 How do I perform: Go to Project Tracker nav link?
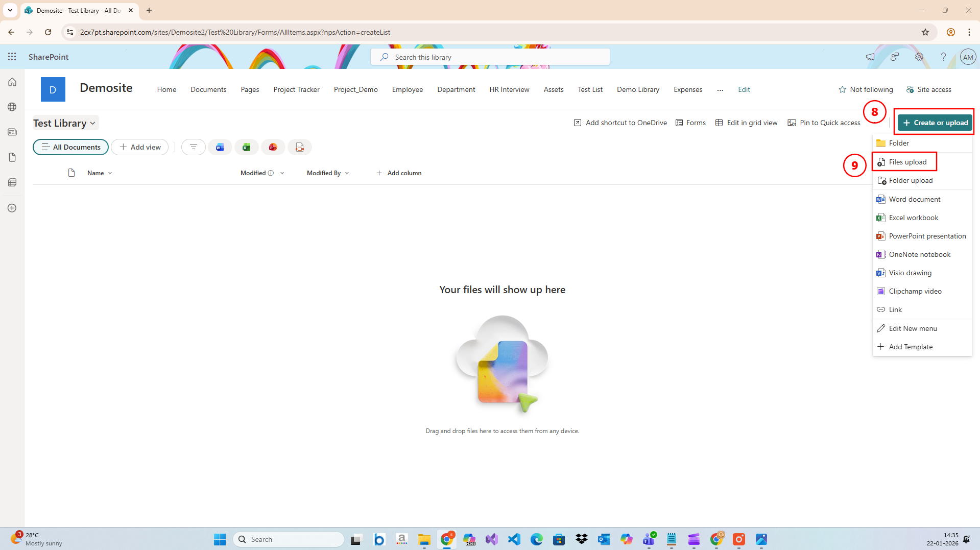click(x=296, y=89)
